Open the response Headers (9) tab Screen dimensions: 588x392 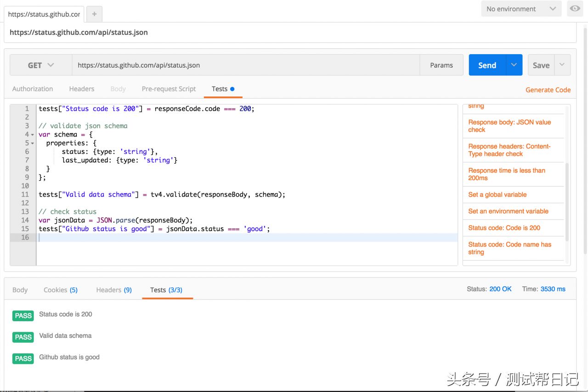pyautogui.click(x=114, y=290)
